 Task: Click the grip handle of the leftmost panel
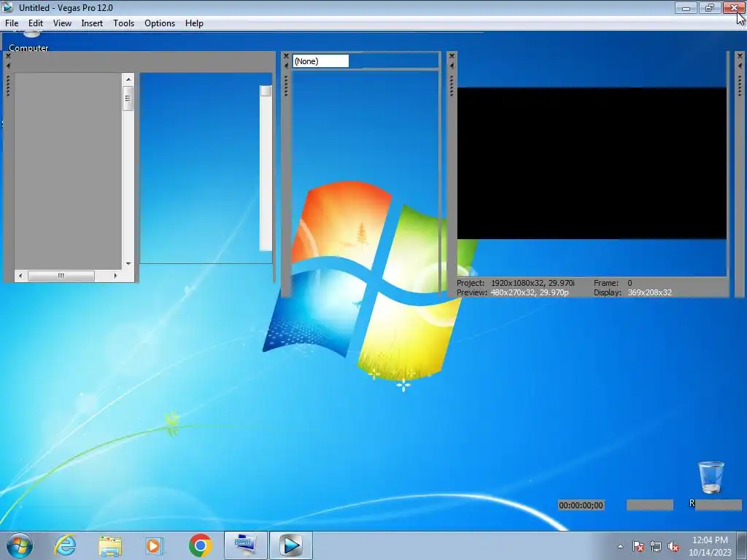8,86
